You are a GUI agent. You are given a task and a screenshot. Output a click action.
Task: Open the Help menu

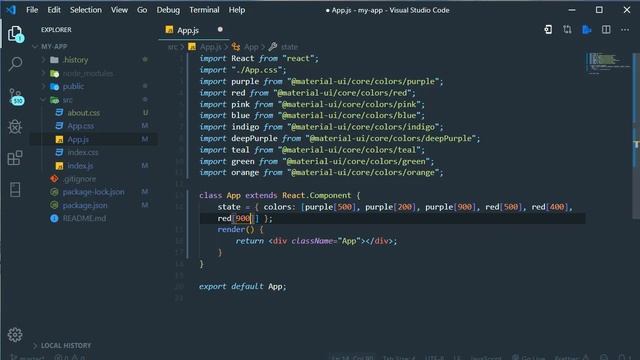[x=237, y=10]
